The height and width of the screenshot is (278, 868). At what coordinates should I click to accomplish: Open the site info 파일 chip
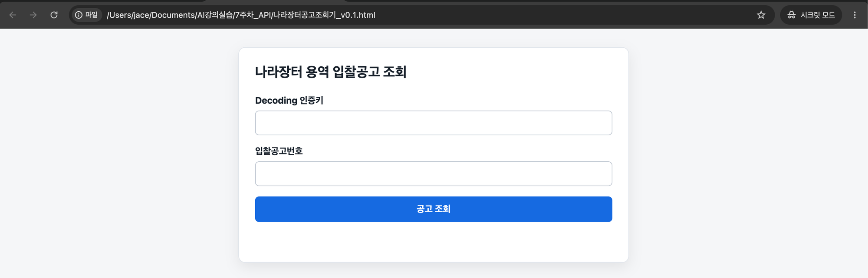[86, 15]
